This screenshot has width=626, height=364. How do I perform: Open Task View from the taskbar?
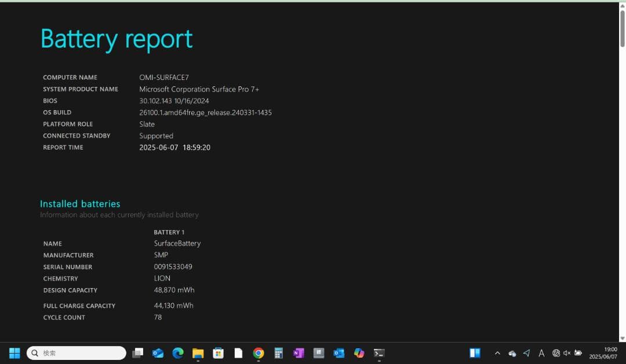point(138,353)
